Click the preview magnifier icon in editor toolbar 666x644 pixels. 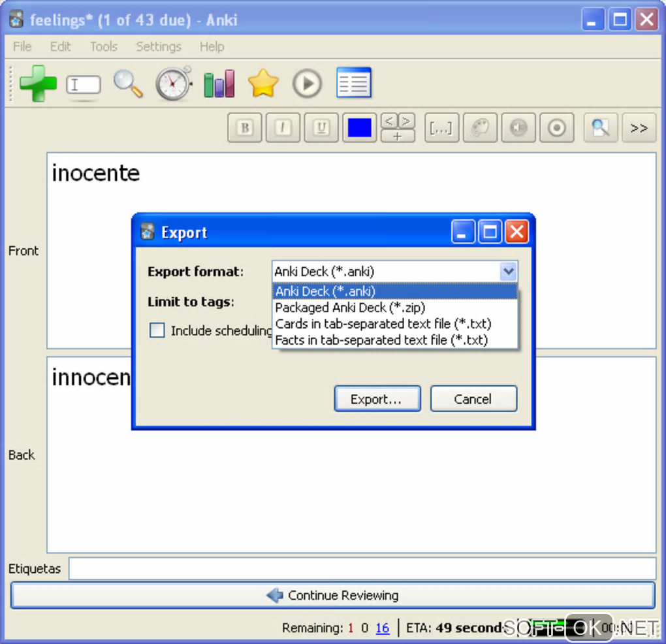pyautogui.click(x=601, y=128)
